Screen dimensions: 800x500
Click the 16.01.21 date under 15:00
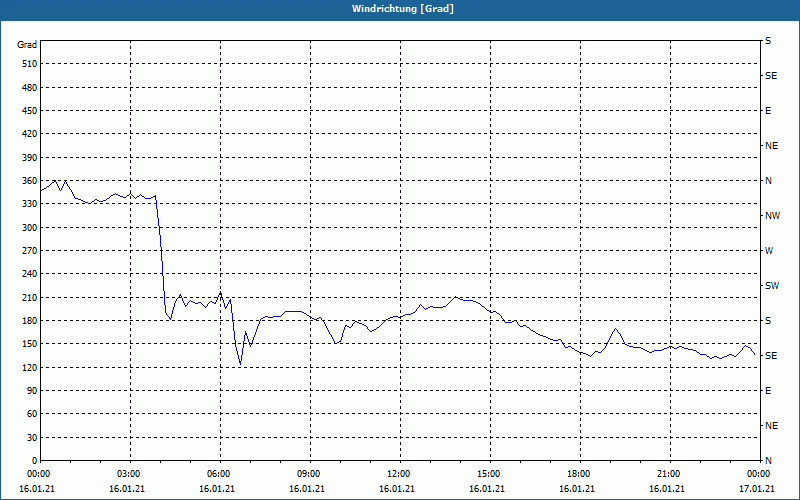click(x=487, y=489)
